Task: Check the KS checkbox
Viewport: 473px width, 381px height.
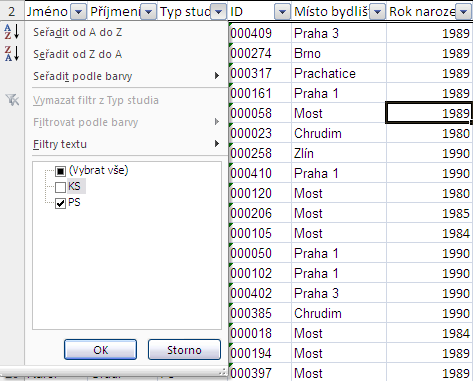Action: point(60,187)
